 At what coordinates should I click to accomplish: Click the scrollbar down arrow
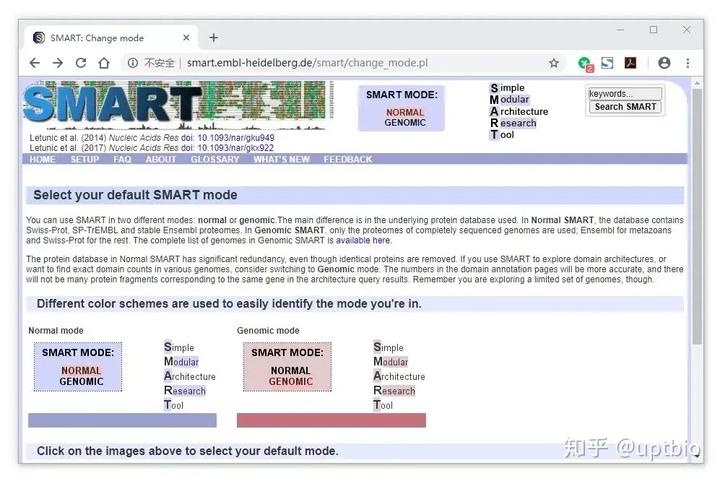pos(697,456)
